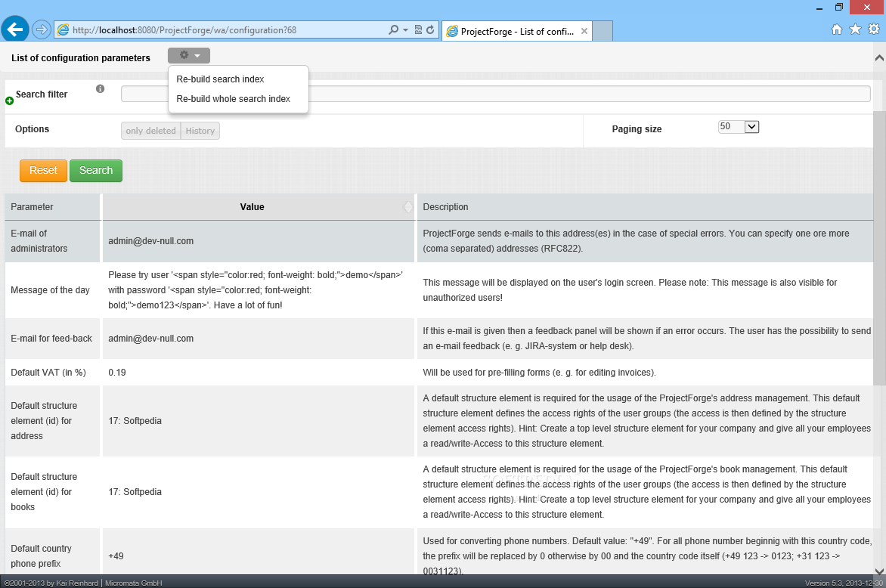
Task: Click into the Search filter text field
Action: pyautogui.click(x=496, y=94)
